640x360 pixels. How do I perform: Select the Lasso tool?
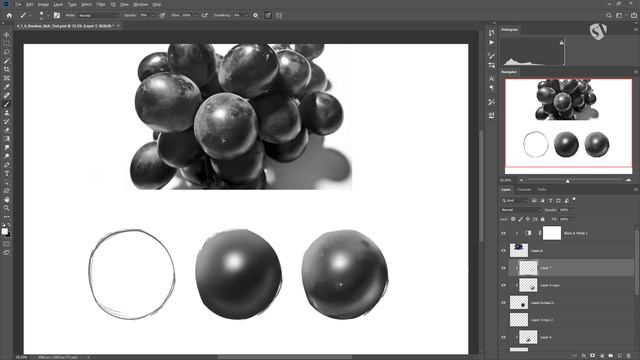pyautogui.click(x=7, y=52)
